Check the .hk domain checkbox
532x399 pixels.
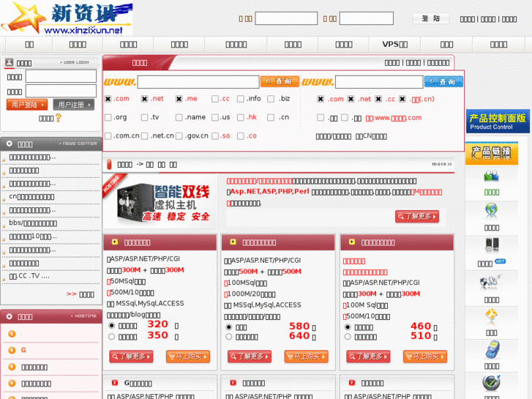tap(241, 117)
